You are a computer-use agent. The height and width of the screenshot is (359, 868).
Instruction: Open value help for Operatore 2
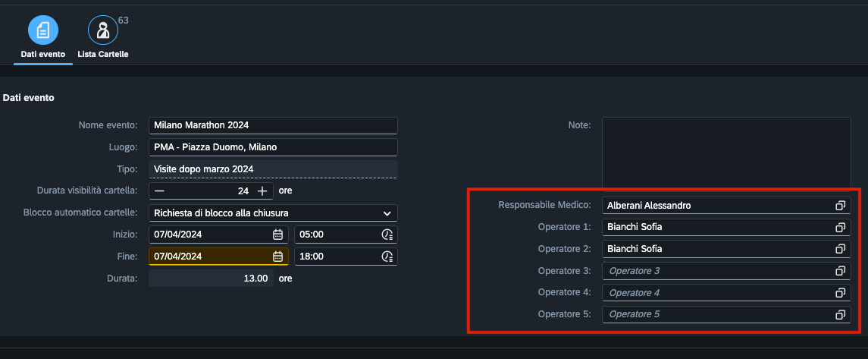pos(840,249)
